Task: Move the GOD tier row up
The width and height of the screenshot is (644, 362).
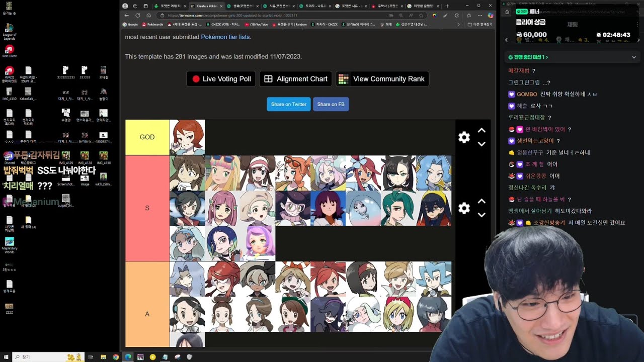Action: (481, 131)
